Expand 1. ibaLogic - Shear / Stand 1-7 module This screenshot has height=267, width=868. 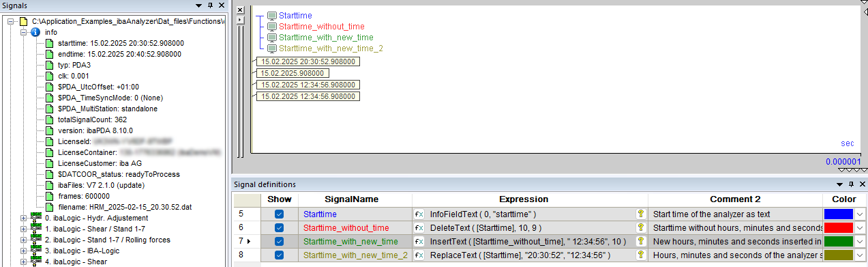coord(24,229)
